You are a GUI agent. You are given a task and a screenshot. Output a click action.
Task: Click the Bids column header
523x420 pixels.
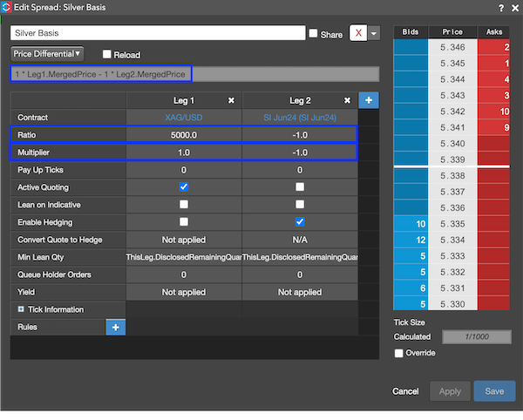click(x=411, y=31)
